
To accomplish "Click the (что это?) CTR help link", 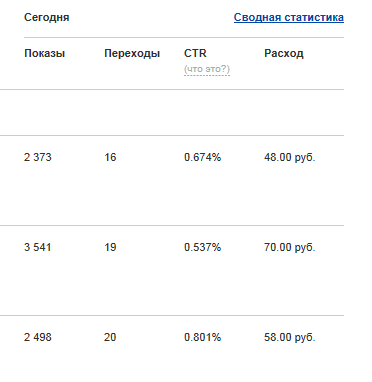I will point(207,69).
